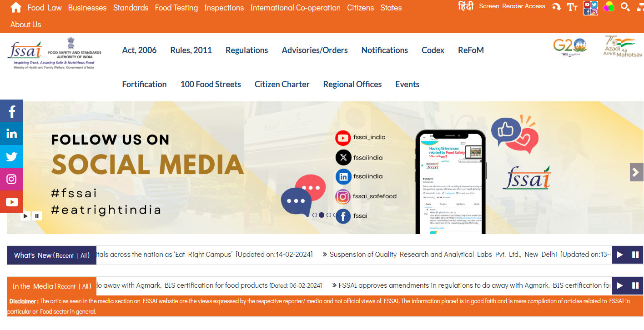
Task: Open the International Co-operation menu
Action: click(x=295, y=8)
